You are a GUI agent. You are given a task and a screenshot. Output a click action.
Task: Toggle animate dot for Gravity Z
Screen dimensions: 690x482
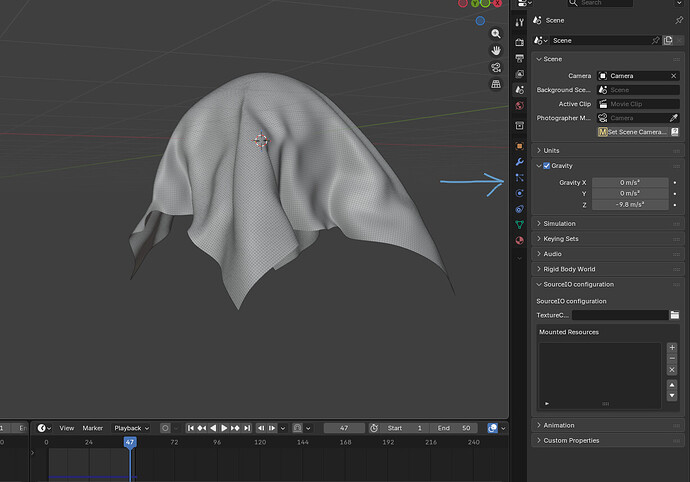675,205
